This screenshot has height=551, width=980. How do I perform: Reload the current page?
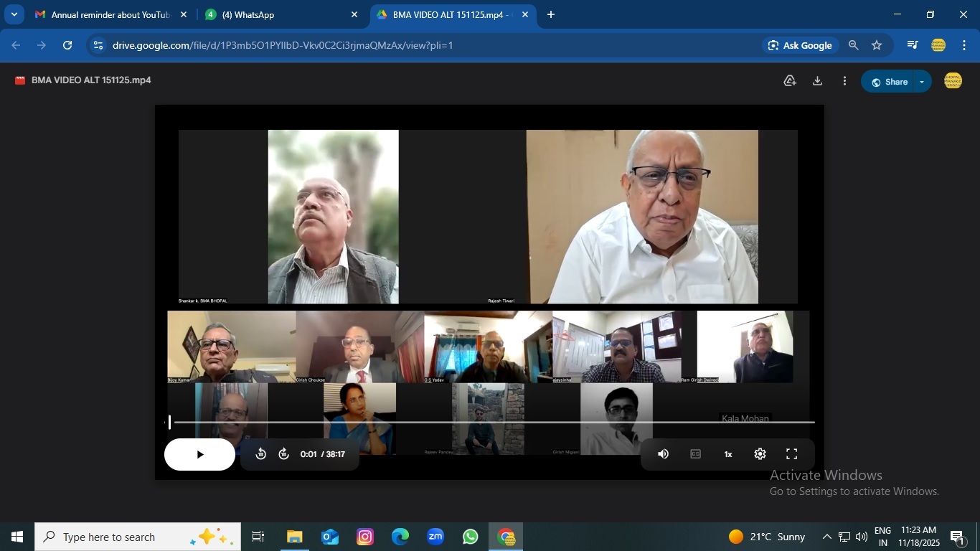coord(67,45)
